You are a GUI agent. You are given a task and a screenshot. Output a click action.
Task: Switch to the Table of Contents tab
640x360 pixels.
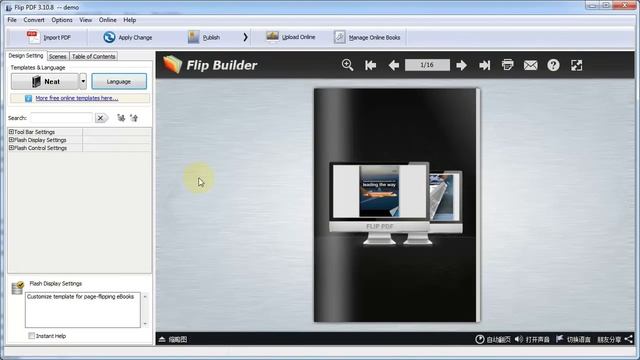click(93, 56)
